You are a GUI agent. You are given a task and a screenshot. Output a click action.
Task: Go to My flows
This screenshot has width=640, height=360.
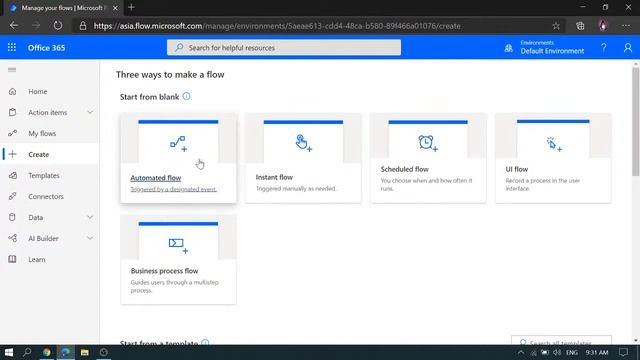click(42, 133)
